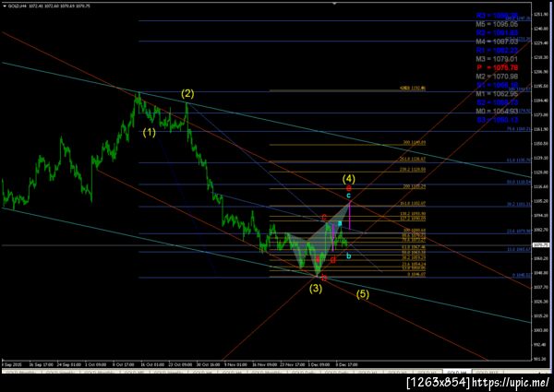This screenshot has height=392, width=554.
Task: Select the cyan c wave label
Action: [349, 196]
